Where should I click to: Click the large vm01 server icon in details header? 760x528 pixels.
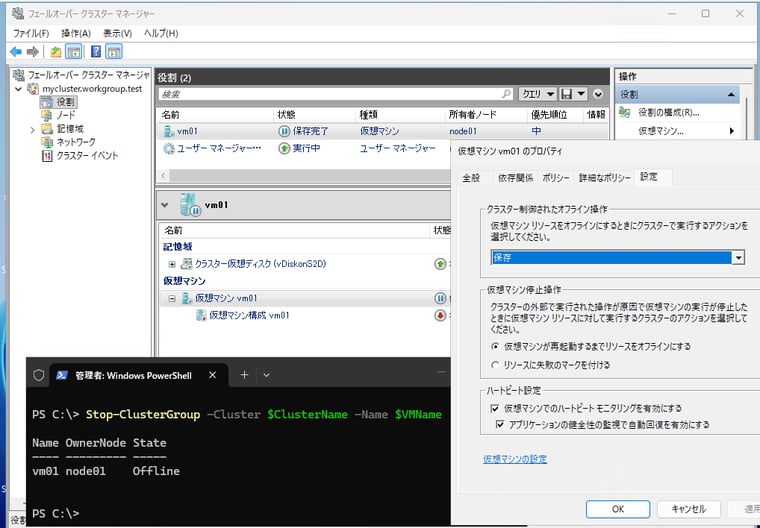[190, 205]
